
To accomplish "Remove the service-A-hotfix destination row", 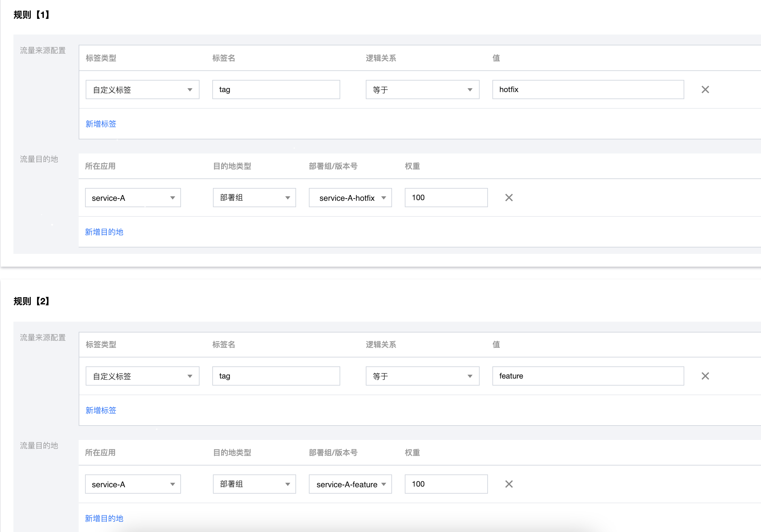I will tap(509, 198).
